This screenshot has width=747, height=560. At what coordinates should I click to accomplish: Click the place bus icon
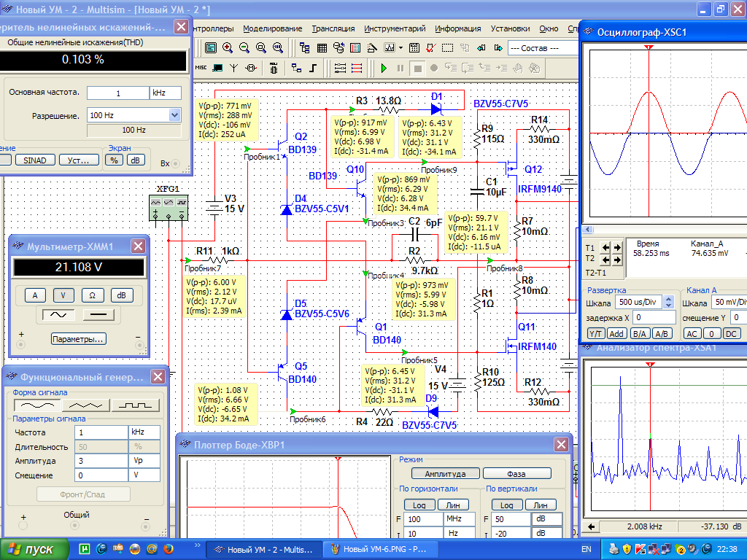(x=313, y=68)
